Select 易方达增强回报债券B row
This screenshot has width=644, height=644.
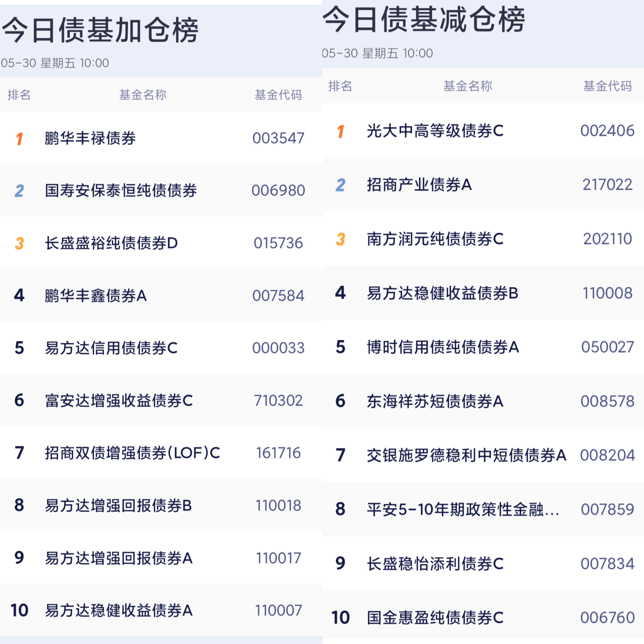(x=161, y=505)
